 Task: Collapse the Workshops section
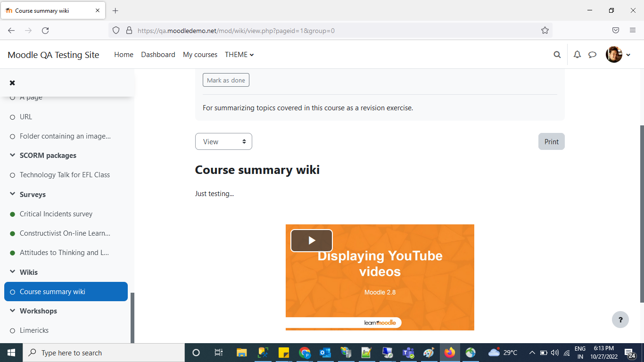click(12, 311)
